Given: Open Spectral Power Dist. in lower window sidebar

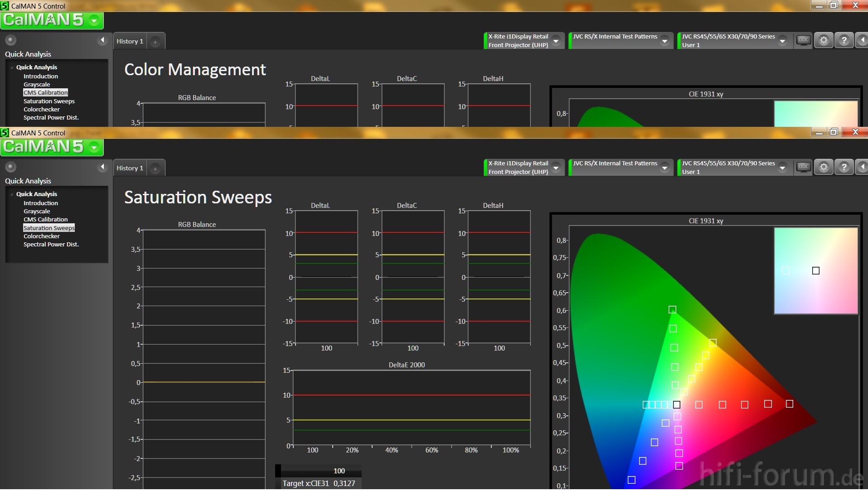Looking at the screenshot, I should tap(51, 244).
